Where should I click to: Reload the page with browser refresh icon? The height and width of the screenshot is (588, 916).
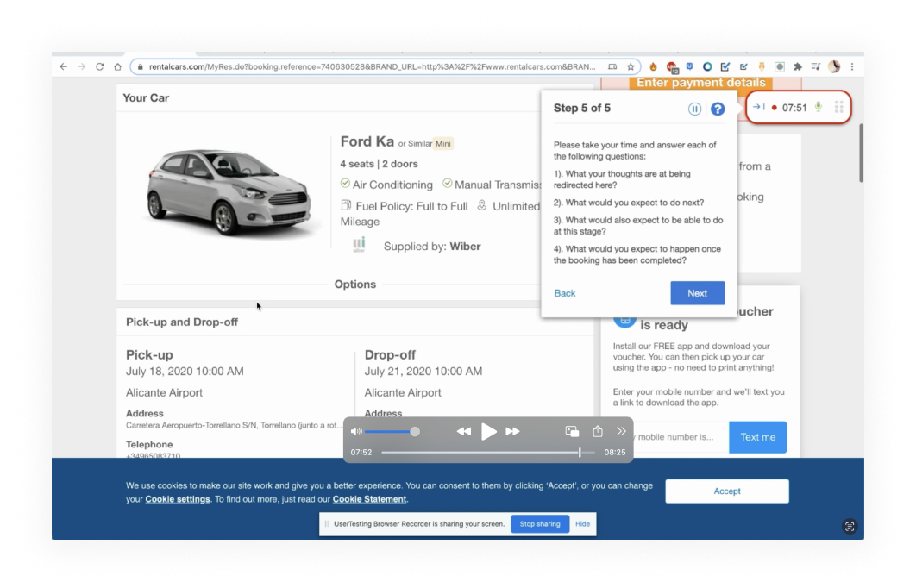coord(100,66)
